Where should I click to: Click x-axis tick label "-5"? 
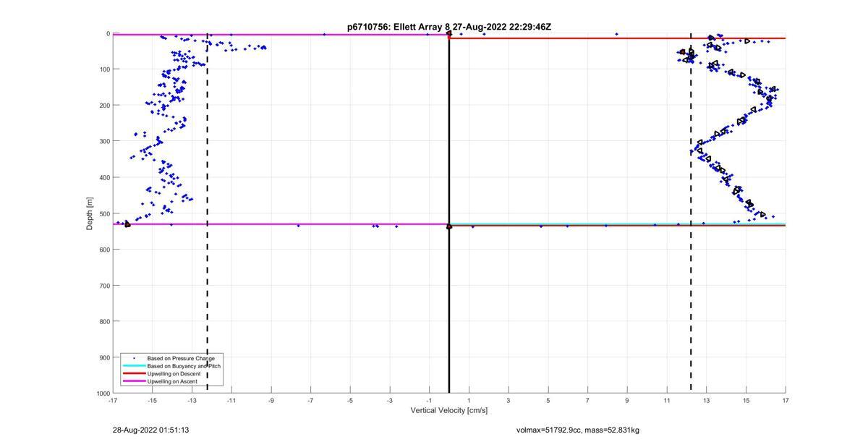coord(350,400)
